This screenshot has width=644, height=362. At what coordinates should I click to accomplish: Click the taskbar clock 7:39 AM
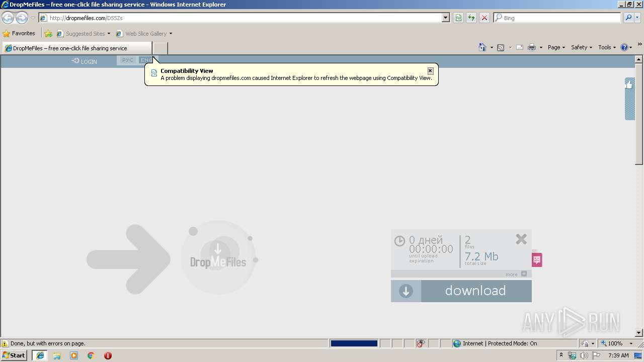click(x=618, y=355)
